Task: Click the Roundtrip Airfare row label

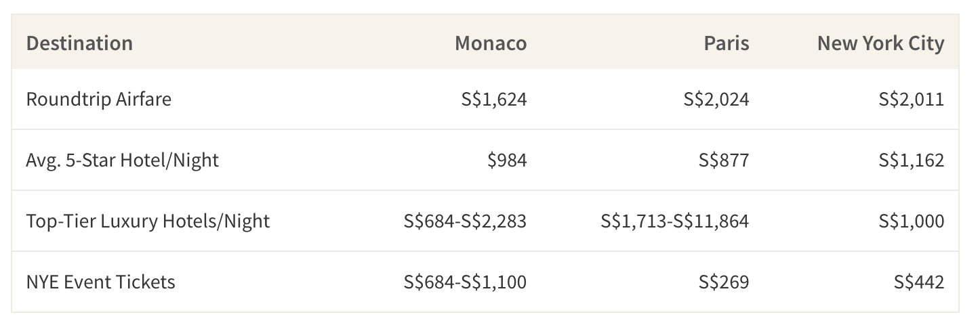Action: pyautogui.click(x=99, y=99)
